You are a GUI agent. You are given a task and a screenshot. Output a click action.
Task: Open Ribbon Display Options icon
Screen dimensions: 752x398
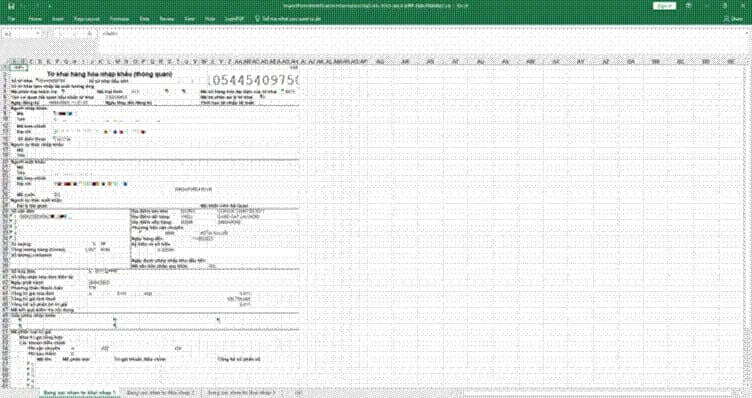click(689, 6)
